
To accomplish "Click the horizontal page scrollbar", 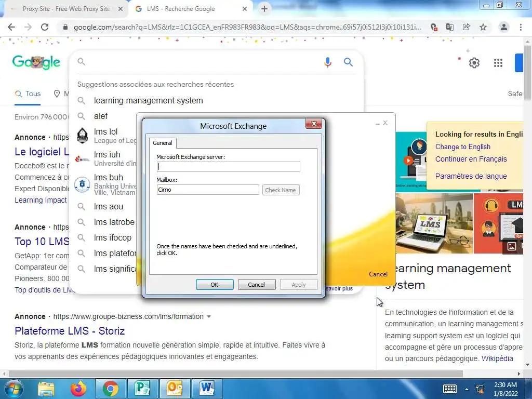I will [x=236, y=374].
